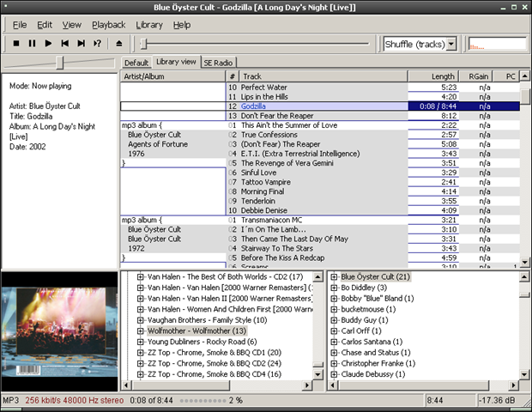Switch to the Default playlist tab
Screen dimensions: 532x412
click(136, 63)
